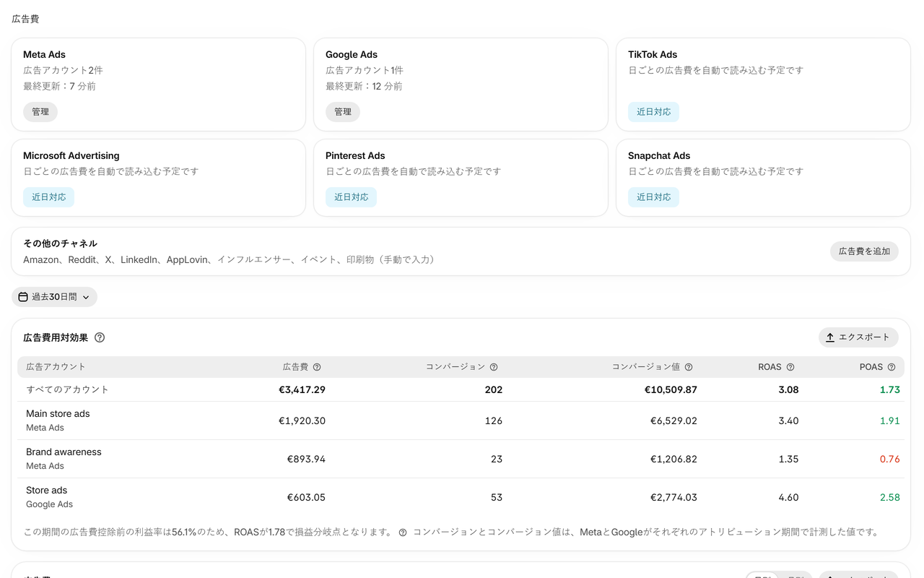The width and height of the screenshot is (924, 578).
Task: Click the red POAS value 0.76
Action: click(x=889, y=459)
